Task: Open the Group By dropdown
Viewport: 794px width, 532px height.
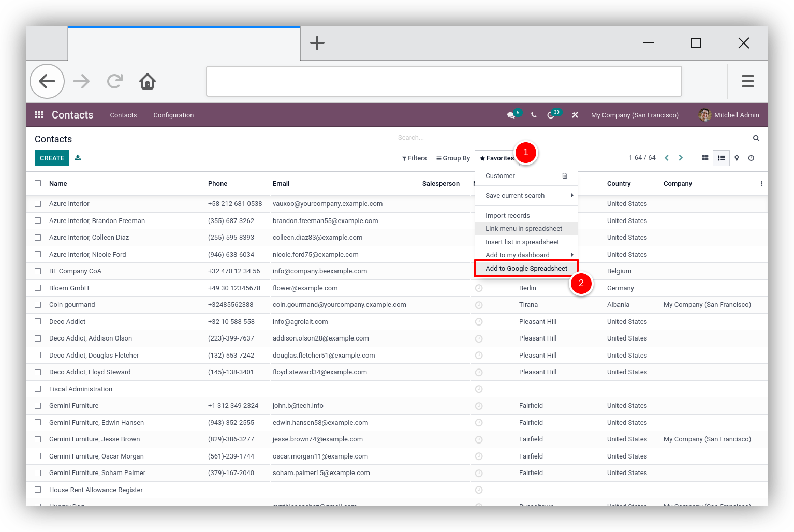Action: 453,158
